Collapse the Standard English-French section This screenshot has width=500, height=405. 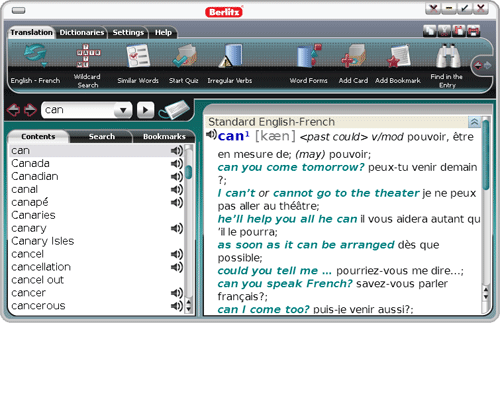pyautogui.click(x=474, y=122)
